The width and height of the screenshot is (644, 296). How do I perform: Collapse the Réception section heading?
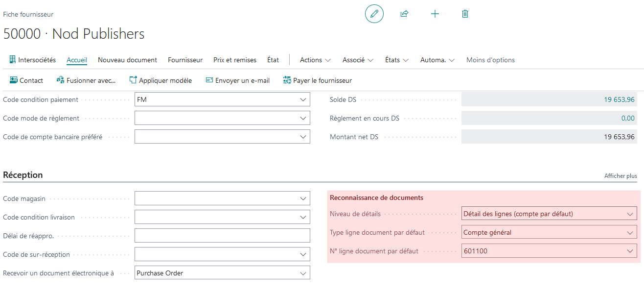(23, 175)
